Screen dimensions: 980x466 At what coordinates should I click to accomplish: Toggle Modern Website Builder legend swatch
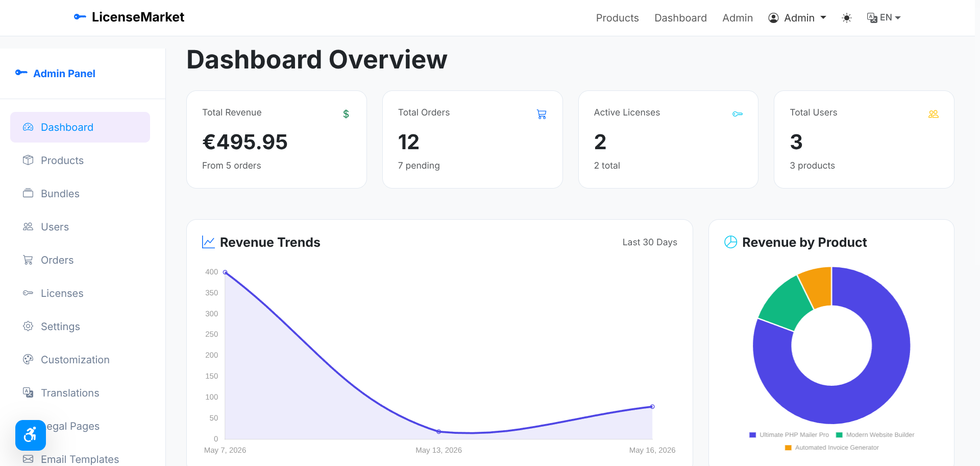tap(839, 435)
